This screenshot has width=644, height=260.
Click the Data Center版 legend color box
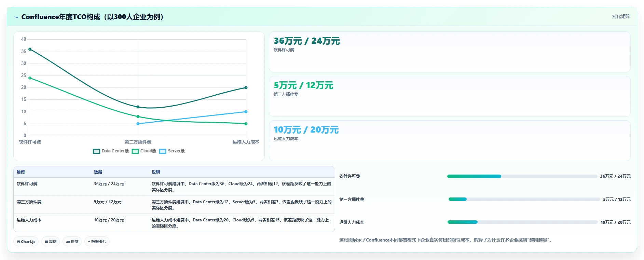click(x=96, y=151)
